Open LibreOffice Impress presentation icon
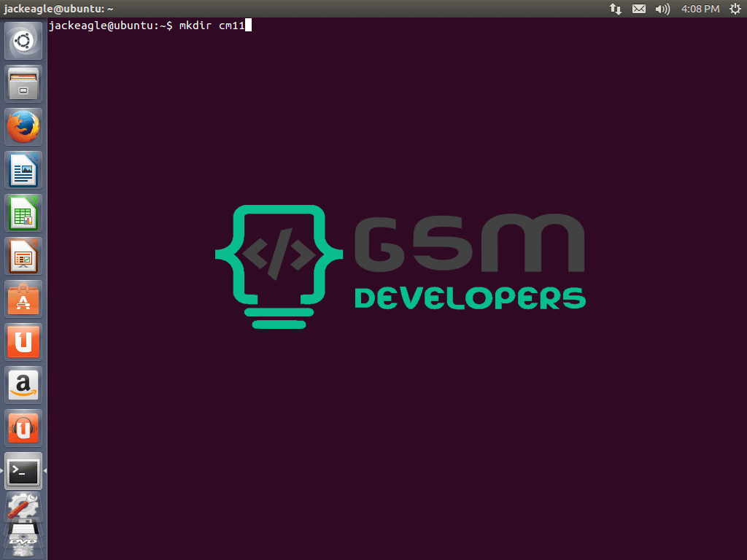Image resolution: width=747 pixels, height=560 pixels. pyautogui.click(x=23, y=256)
